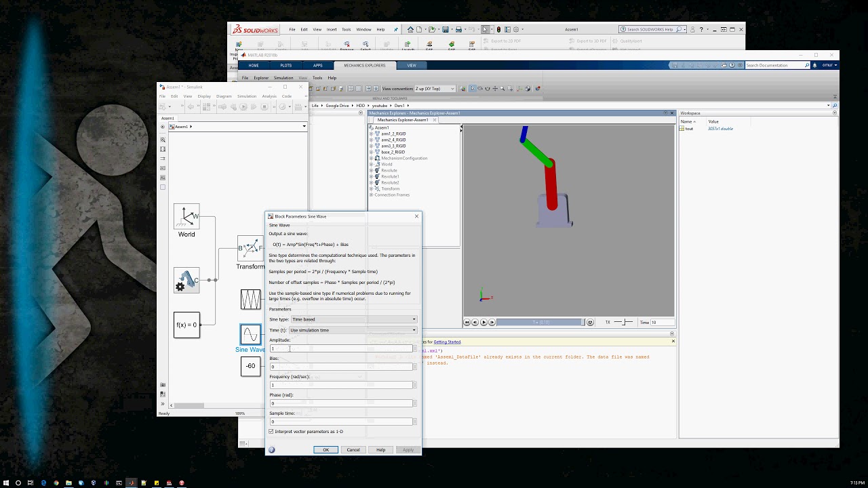Click the Sine Wave dialog help icon

pos(272,450)
